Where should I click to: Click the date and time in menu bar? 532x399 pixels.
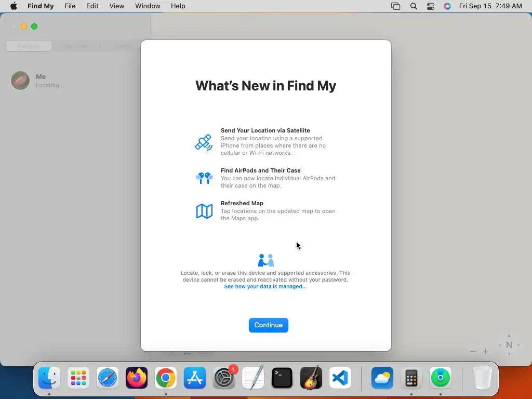tap(490, 6)
